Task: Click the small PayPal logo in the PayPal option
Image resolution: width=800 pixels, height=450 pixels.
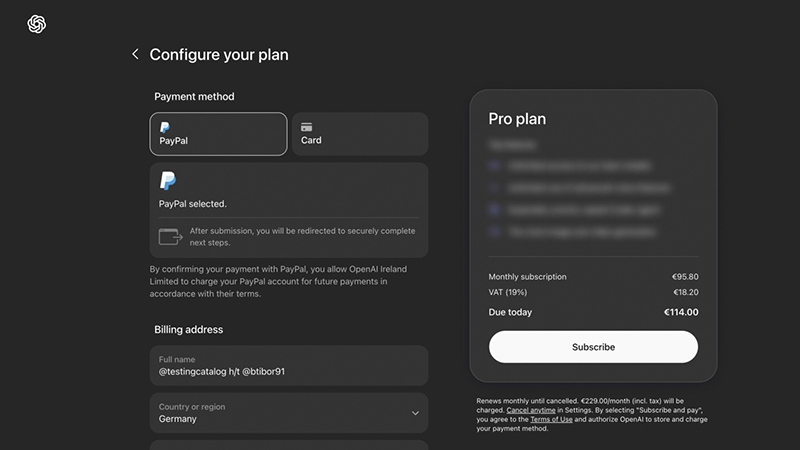Action: point(164,127)
